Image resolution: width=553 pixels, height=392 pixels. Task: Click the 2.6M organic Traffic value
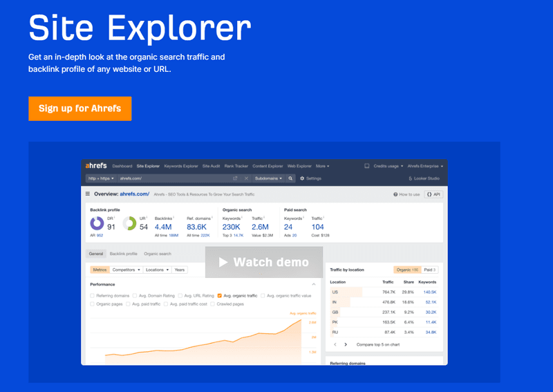260,227
